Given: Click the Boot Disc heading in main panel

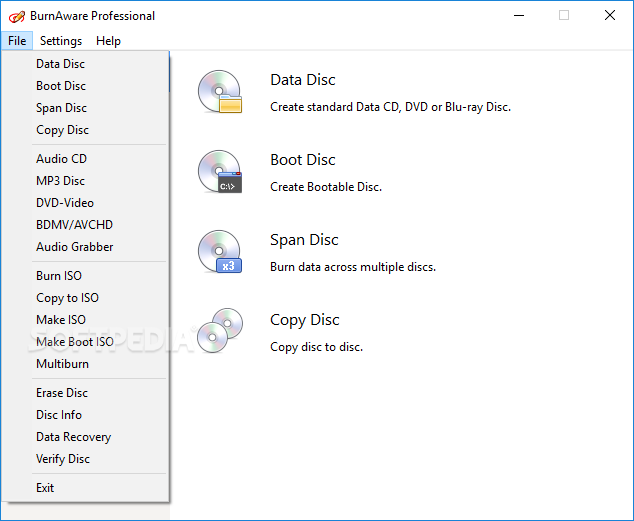Looking at the screenshot, I should (x=302, y=160).
